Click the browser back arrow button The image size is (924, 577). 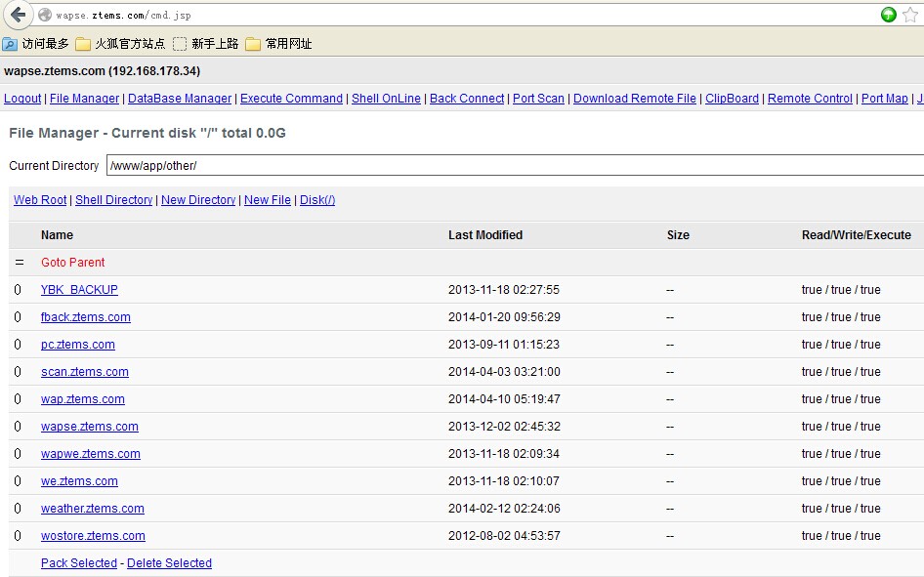tap(19, 15)
